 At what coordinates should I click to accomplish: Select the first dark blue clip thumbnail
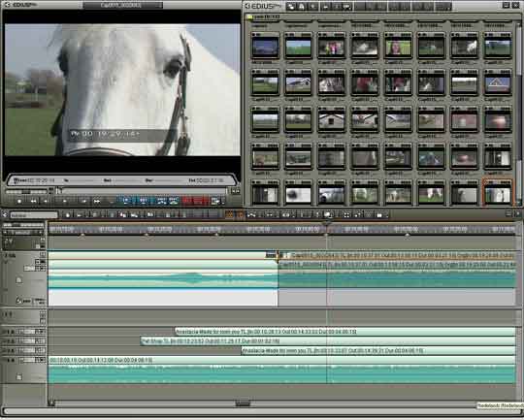[x=265, y=48]
